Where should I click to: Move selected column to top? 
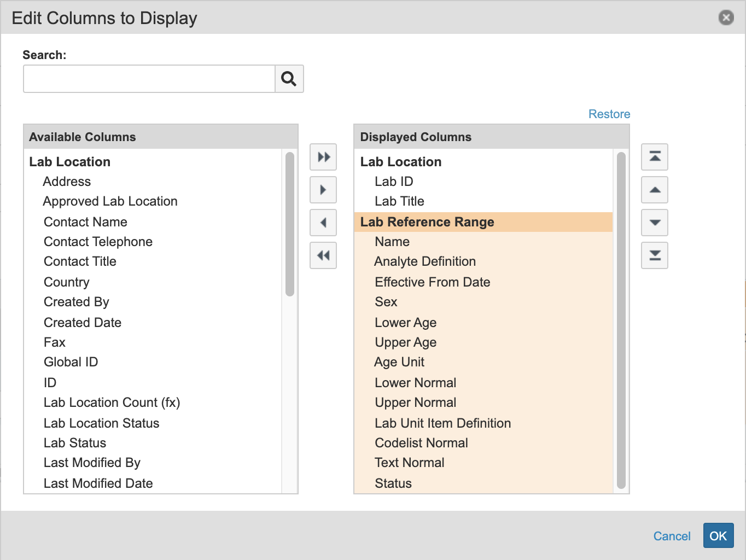click(x=655, y=157)
